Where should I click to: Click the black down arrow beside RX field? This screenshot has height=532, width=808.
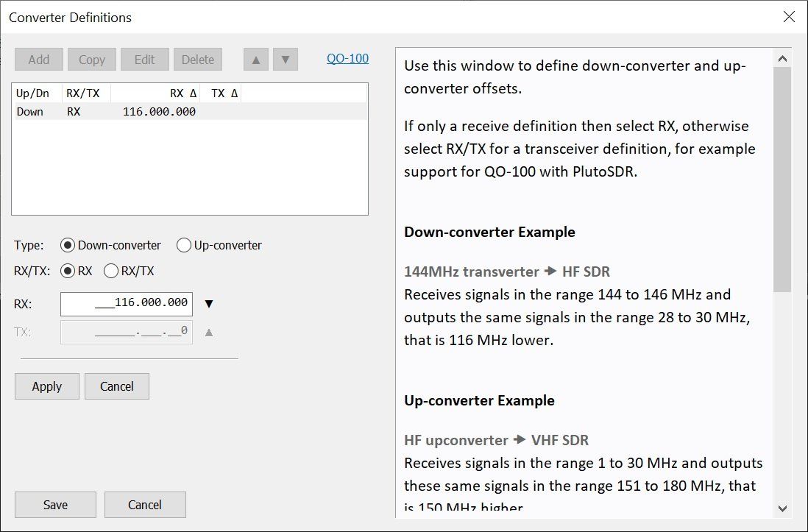(x=208, y=303)
